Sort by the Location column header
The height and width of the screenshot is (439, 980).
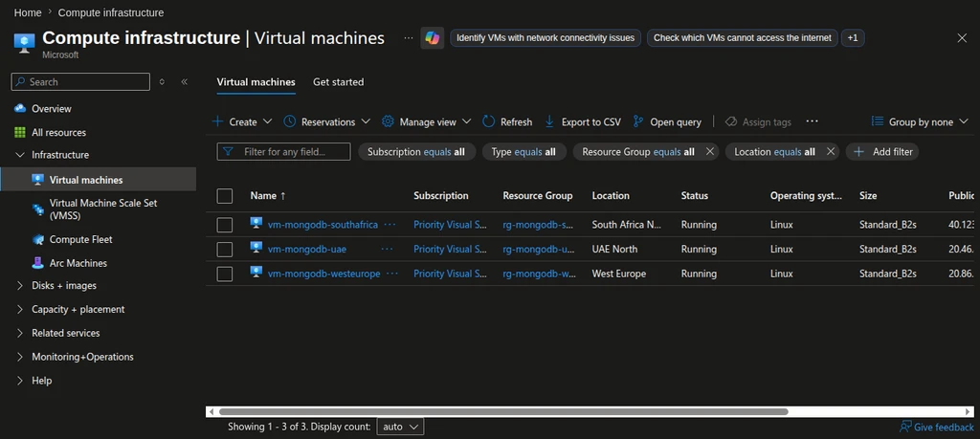point(611,196)
